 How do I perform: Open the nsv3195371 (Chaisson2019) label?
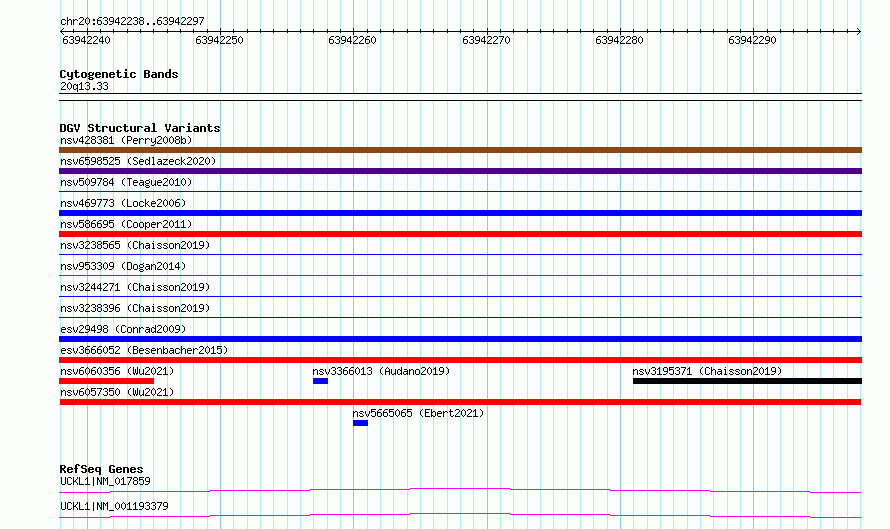(707, 371)
